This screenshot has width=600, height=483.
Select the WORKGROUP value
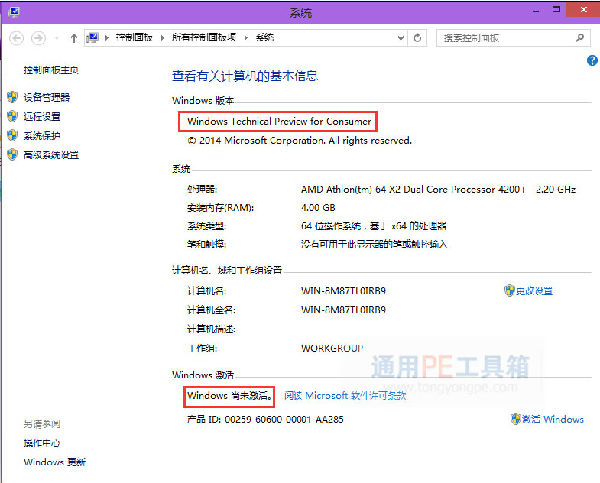332,348
